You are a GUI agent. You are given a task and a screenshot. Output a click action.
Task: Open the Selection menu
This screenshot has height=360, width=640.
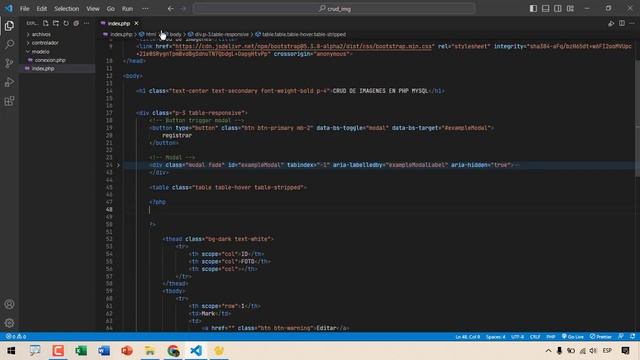[67, 9]
